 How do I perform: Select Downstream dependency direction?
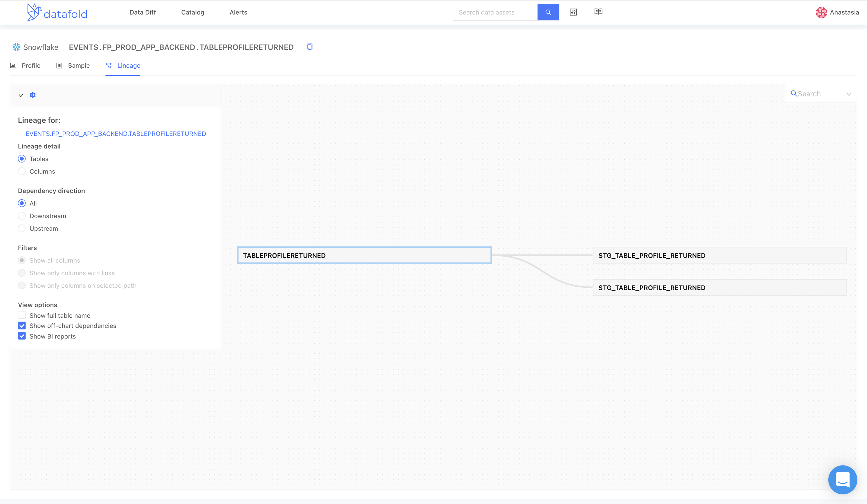(x=22, y=216)
